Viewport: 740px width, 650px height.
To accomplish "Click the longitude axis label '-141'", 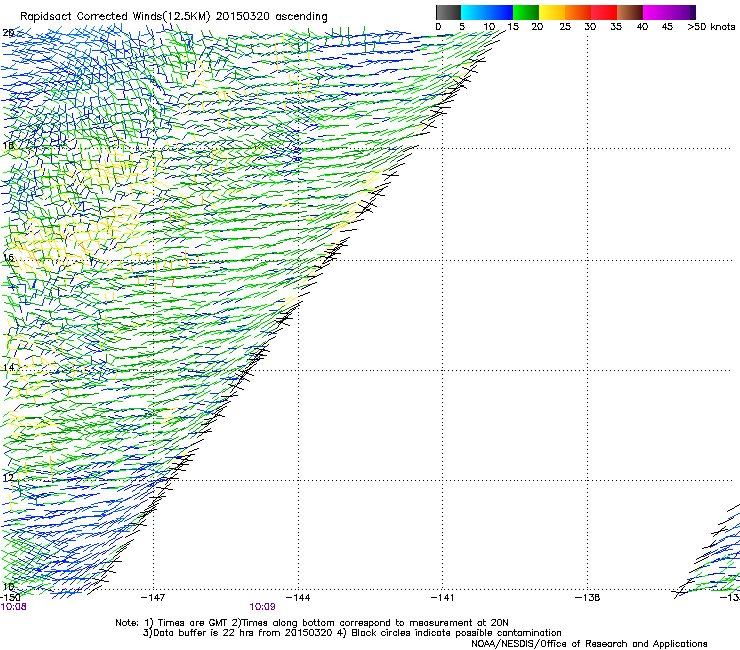I will click(x=443, y=598).
